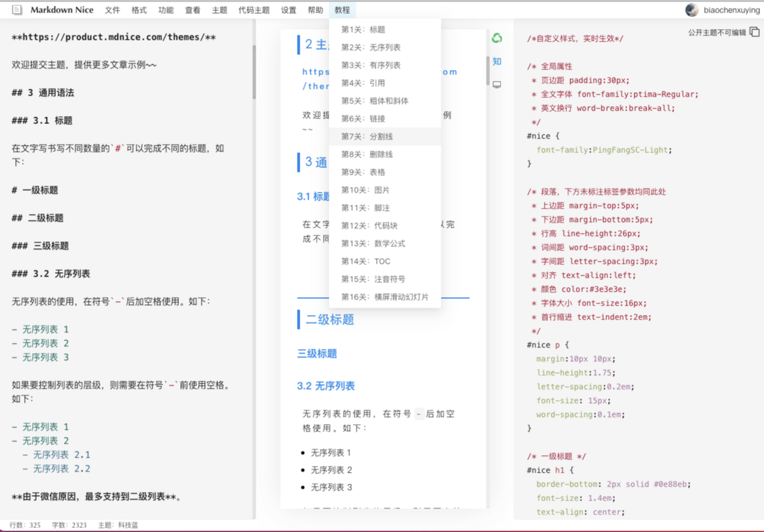
Task: Click the 公开主题不可编辑 label
Action: click(x=717, y=32)
